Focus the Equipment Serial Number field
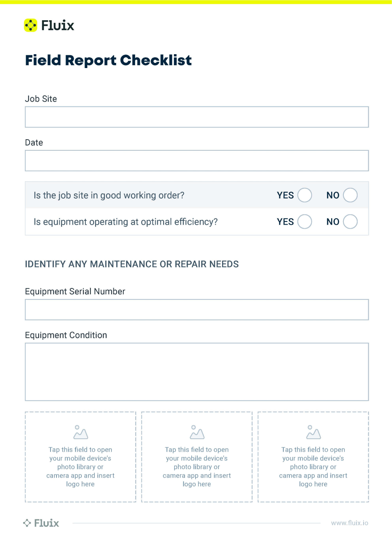Image resolution: width=392 pixels, height=557 pixels. (197, 310)
